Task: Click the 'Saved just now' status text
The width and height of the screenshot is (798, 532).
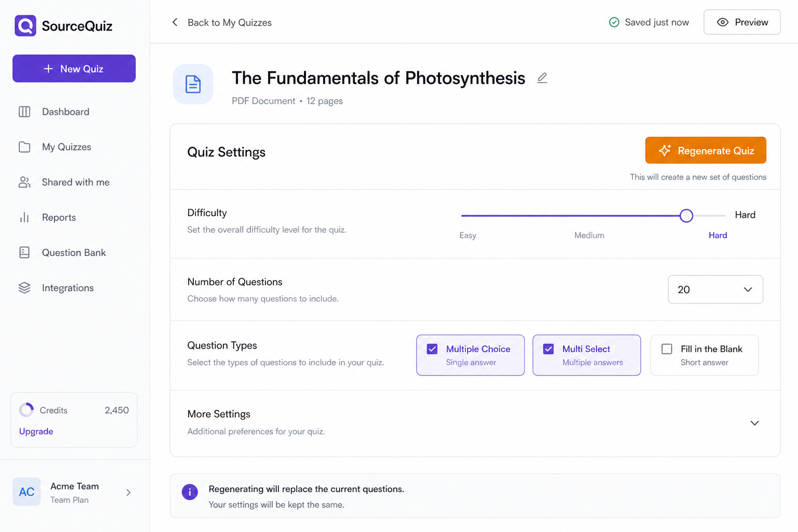Action: tap(657, 22)
